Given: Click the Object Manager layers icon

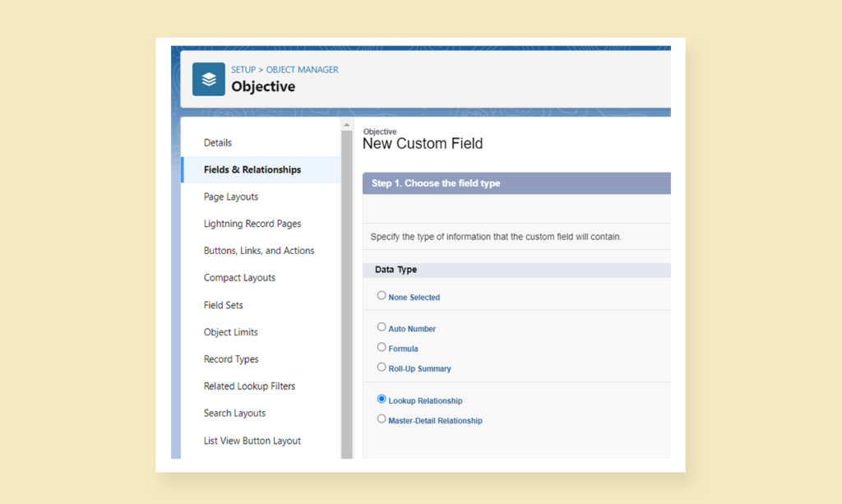Looking at the screenshot, I should click(x=208, y=79).
